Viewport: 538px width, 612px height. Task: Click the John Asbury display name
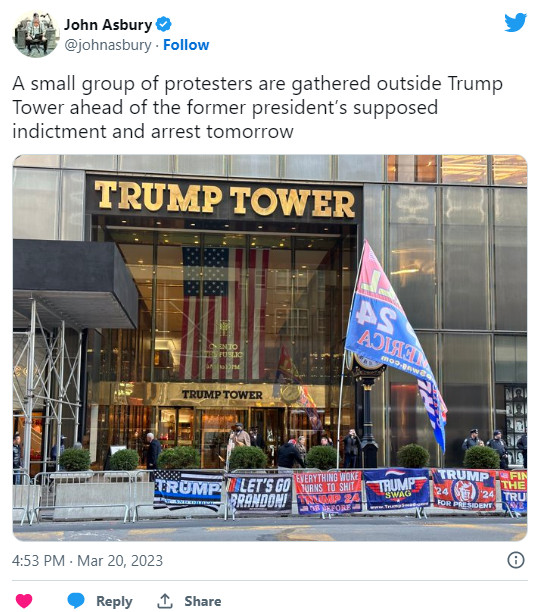(x=108, y=25)
